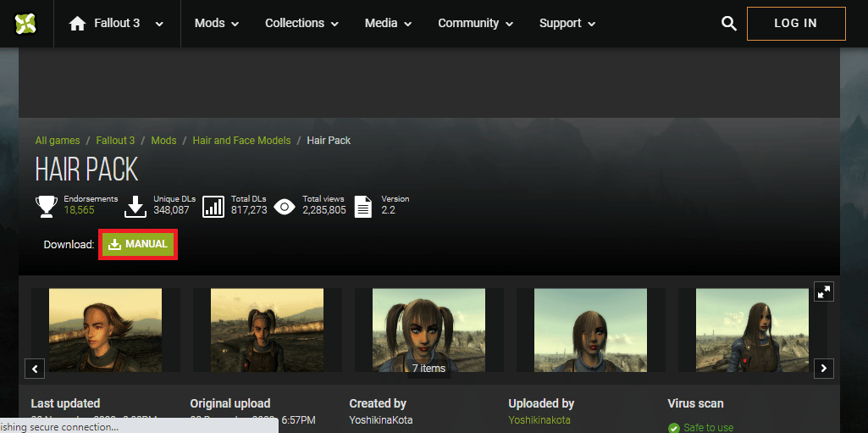The image size is (868, 433).
Task: Click the home icon beside Fallout 3
Action: 78,24
